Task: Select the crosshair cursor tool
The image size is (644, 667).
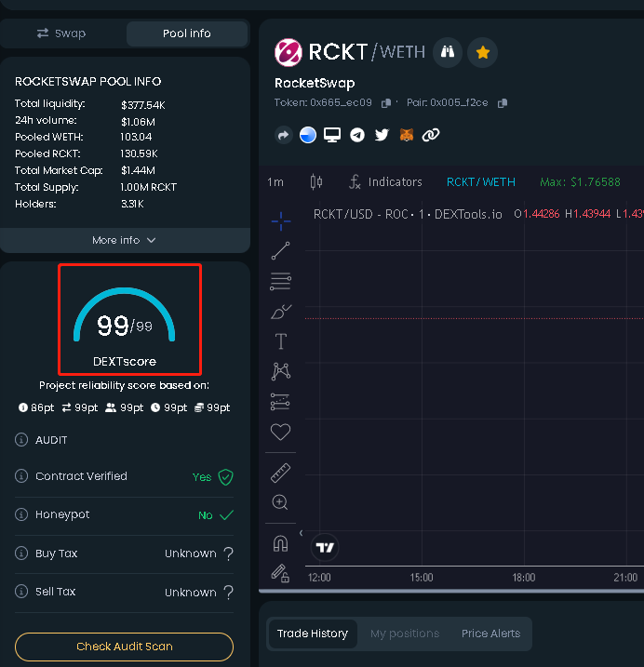Action: point(281,221)
